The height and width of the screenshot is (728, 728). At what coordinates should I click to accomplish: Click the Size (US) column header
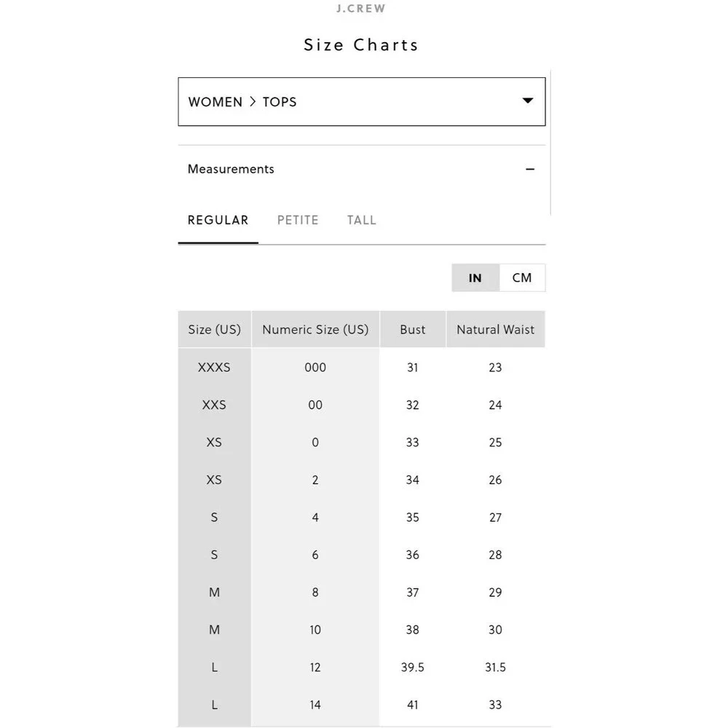[215, 329]
